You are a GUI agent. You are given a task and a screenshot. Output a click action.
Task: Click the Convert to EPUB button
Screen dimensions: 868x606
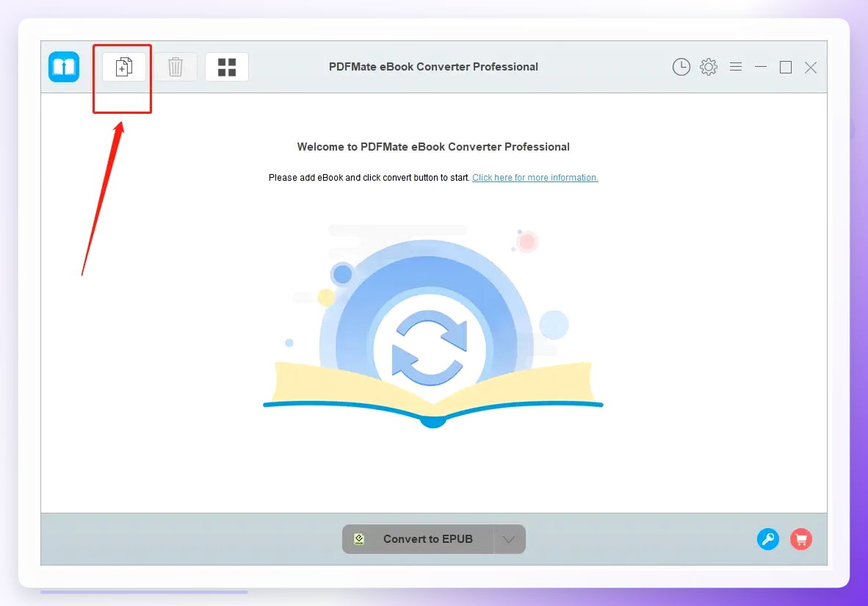pyautogui.click(x=418, y=539)
